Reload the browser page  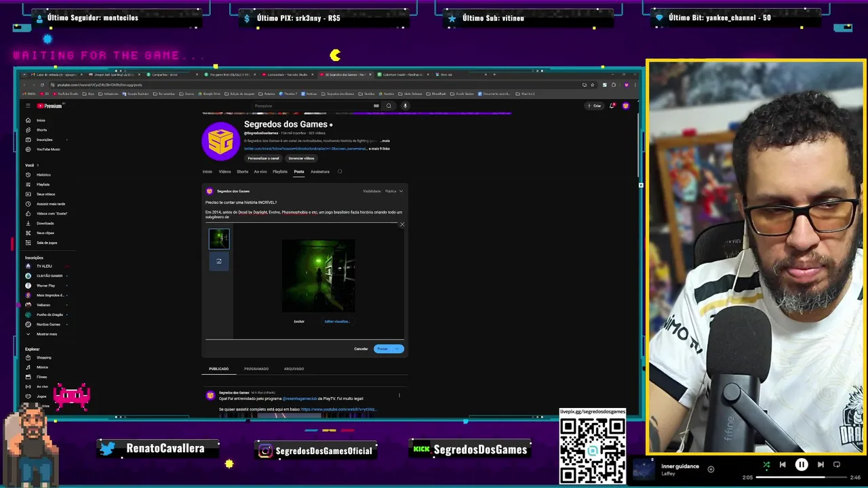pyautogui.click(x=42, y=85)
